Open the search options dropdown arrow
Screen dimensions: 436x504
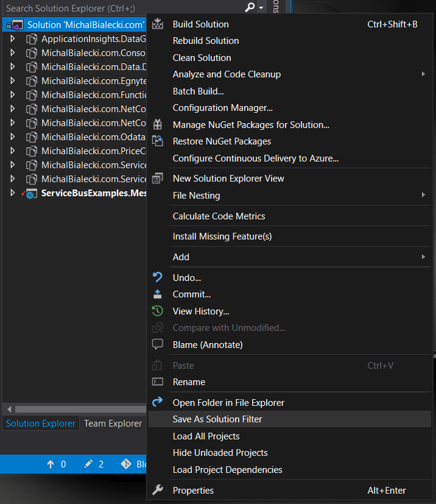(261, 8)
